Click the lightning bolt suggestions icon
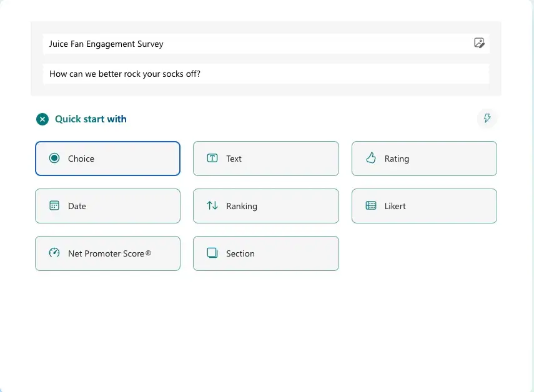Screen dimensions: 534x392 tap(487, 119)
